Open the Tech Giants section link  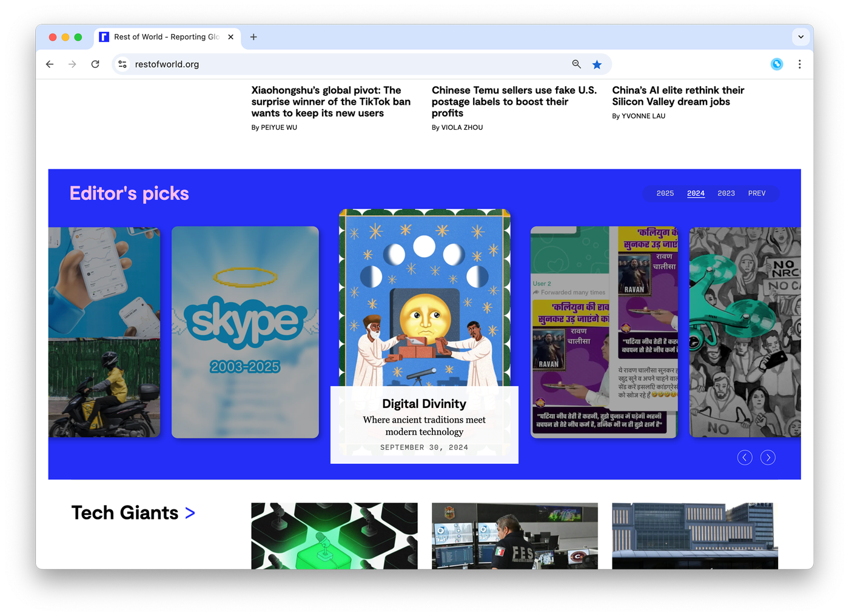coord(133,513)
